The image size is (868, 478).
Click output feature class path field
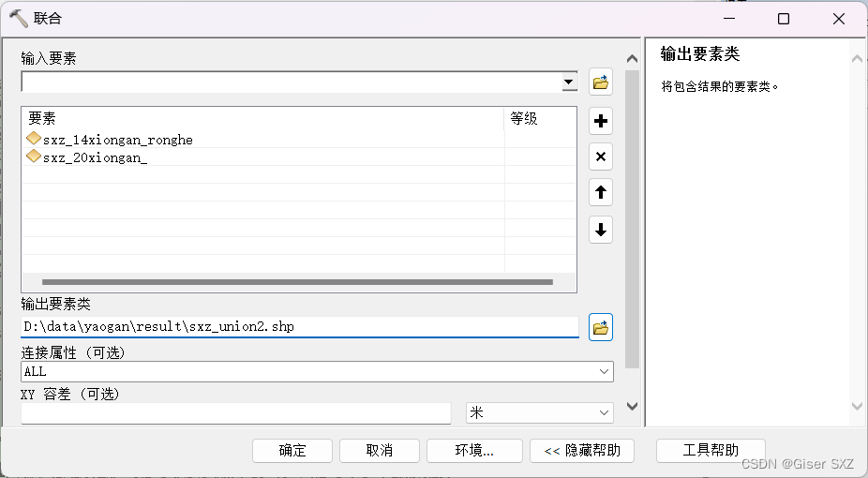click(x=299, y=326)
